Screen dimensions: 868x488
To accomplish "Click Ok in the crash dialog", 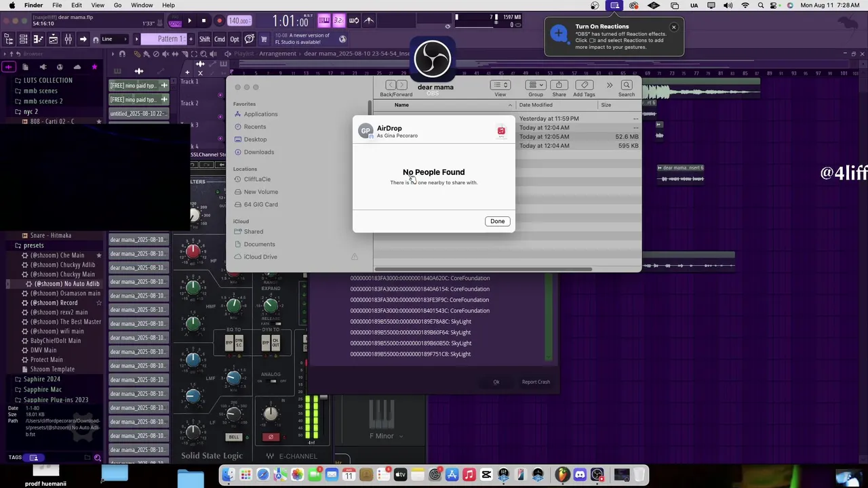I will pyautogui.click(x=496, y=382).
